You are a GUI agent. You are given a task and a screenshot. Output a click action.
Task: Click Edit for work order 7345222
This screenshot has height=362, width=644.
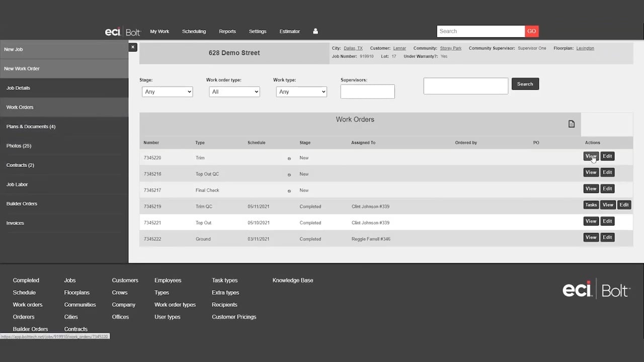click(607, 237)
